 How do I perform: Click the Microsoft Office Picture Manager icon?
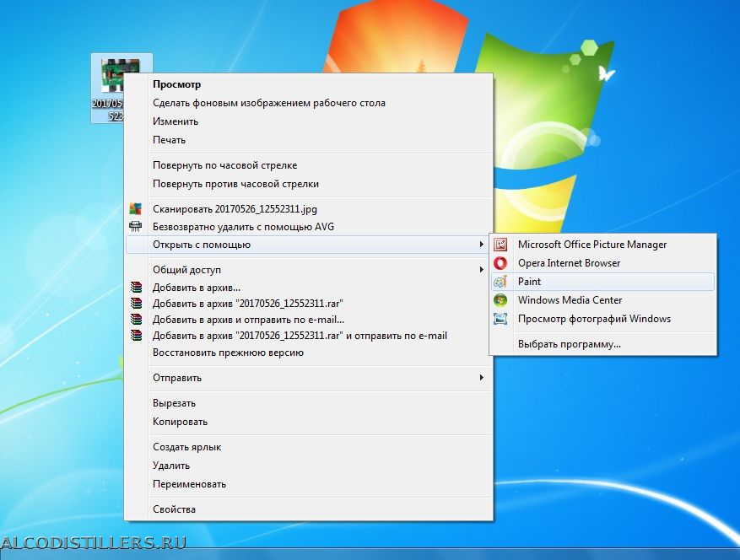(x=500, y=245)
